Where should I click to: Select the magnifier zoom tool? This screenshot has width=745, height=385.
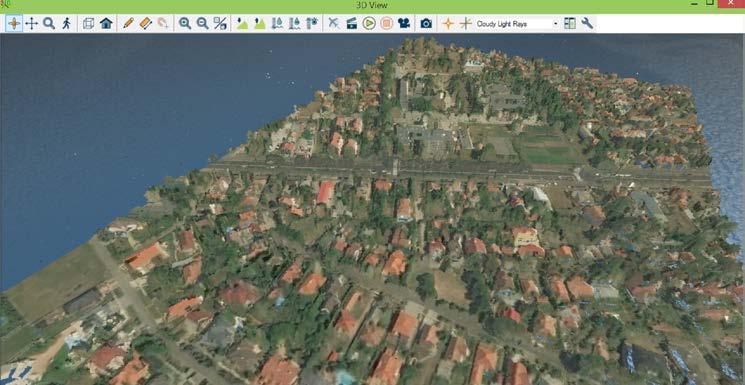pos(48,23)
